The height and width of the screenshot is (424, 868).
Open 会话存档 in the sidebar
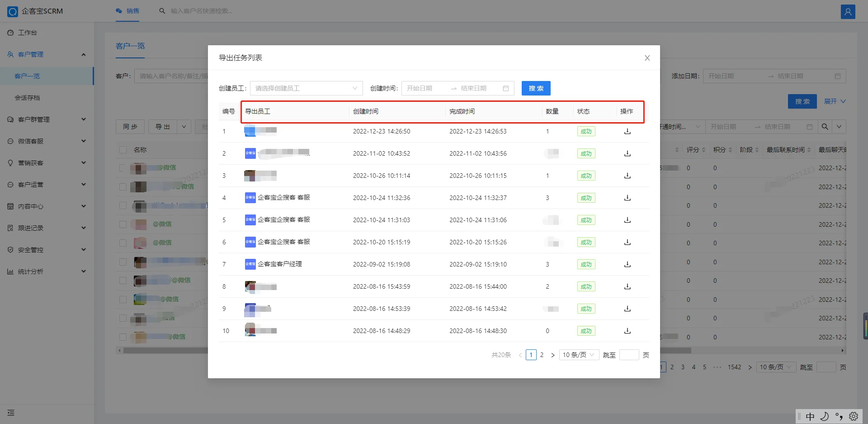tap(27, 98)
